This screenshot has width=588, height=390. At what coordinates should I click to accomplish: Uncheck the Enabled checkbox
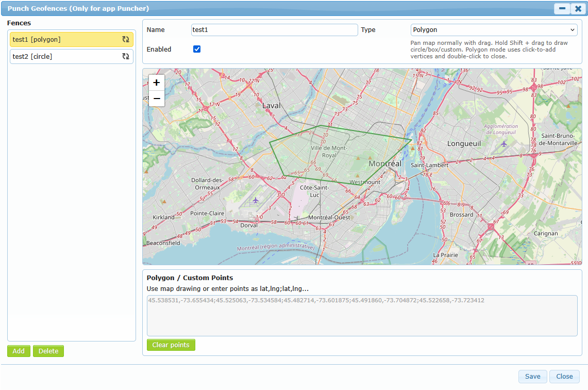[x=197, y=49]
